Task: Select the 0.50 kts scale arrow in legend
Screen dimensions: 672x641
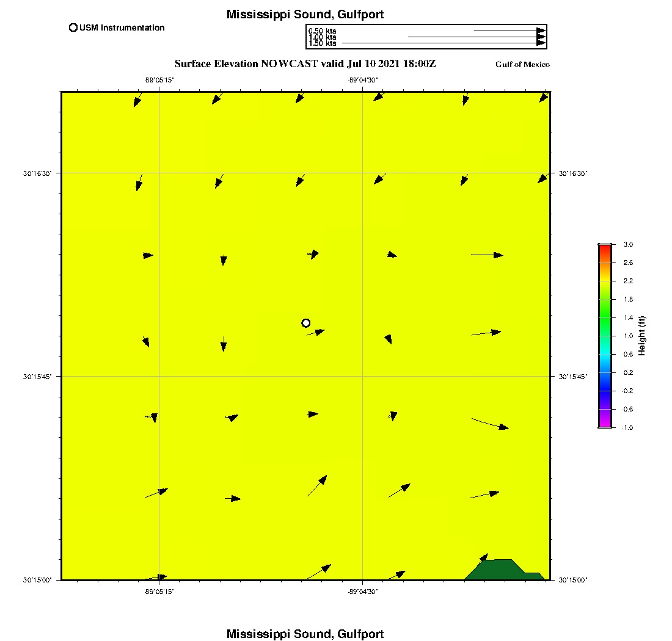Action: [x=509, y=31]
